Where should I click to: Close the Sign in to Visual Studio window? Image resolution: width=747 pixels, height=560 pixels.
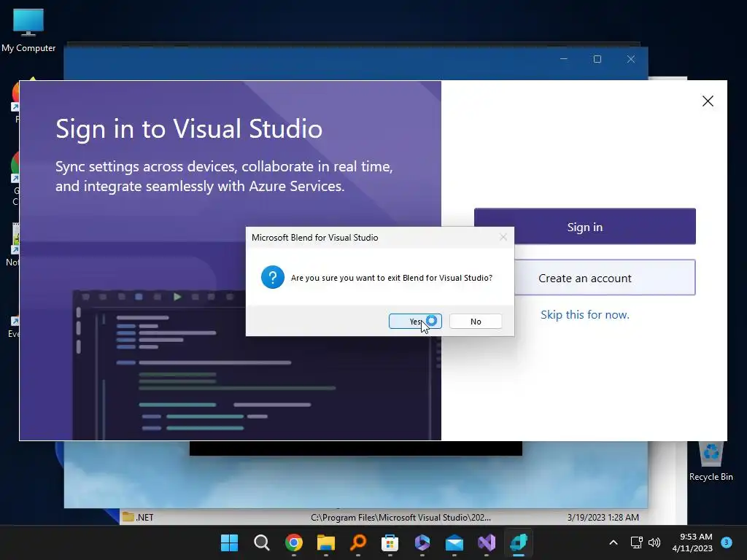[x=708, y=101]
